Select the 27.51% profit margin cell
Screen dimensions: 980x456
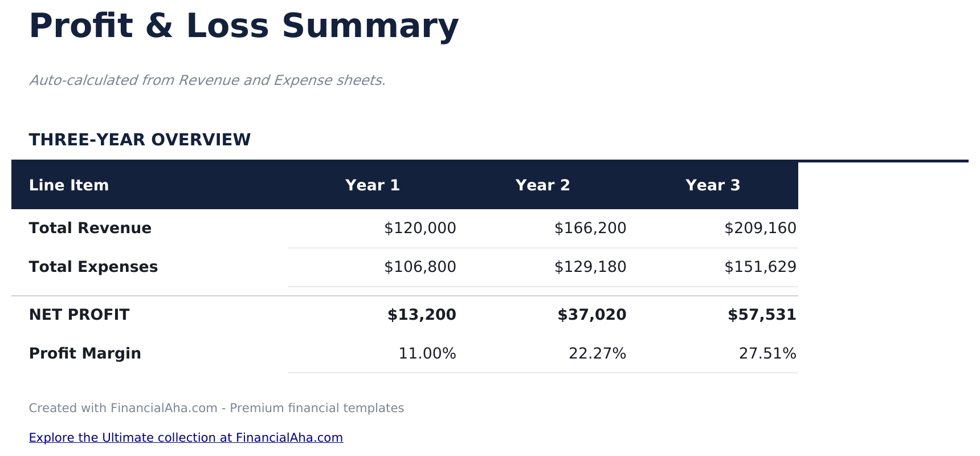click(767, 353)
